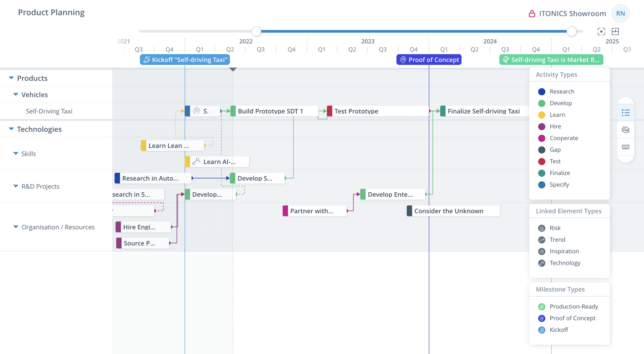644x354 pixels.
Task: Select the Test Prototype activity bar
Action: coord(356,111)
